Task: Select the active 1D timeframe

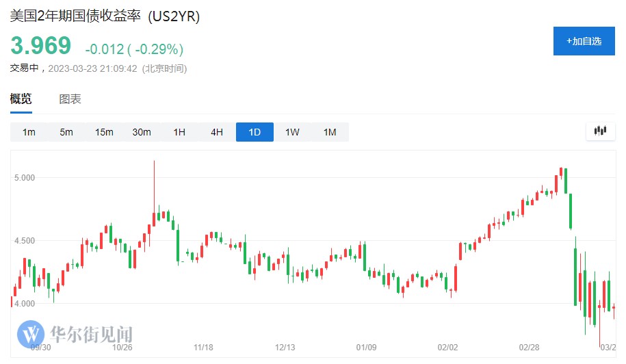Action: (255, 132)
